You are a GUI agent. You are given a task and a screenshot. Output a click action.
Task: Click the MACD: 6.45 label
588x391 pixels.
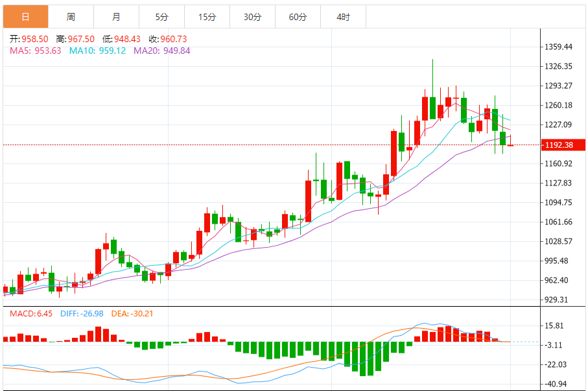point(30,314)
